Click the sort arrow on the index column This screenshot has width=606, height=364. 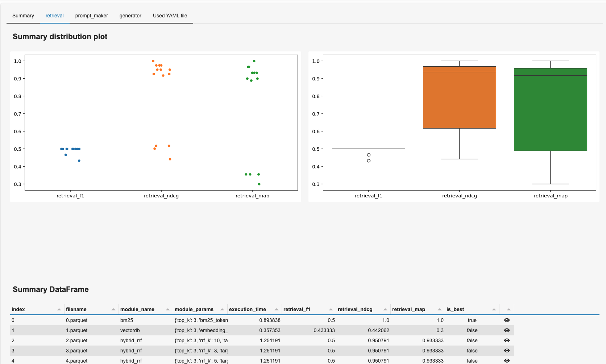click(59, 309)
